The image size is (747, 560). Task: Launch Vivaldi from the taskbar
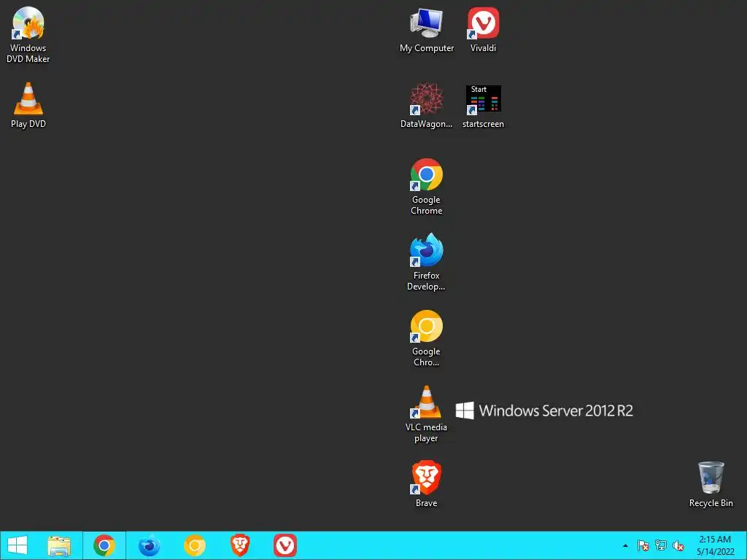[x=285, y=545]
